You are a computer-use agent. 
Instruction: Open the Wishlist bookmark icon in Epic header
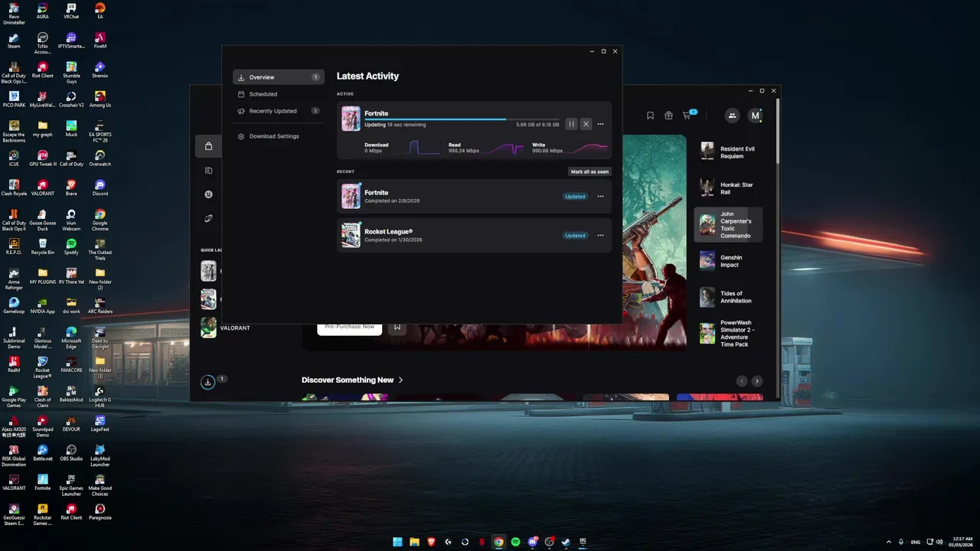coord(650,116)
